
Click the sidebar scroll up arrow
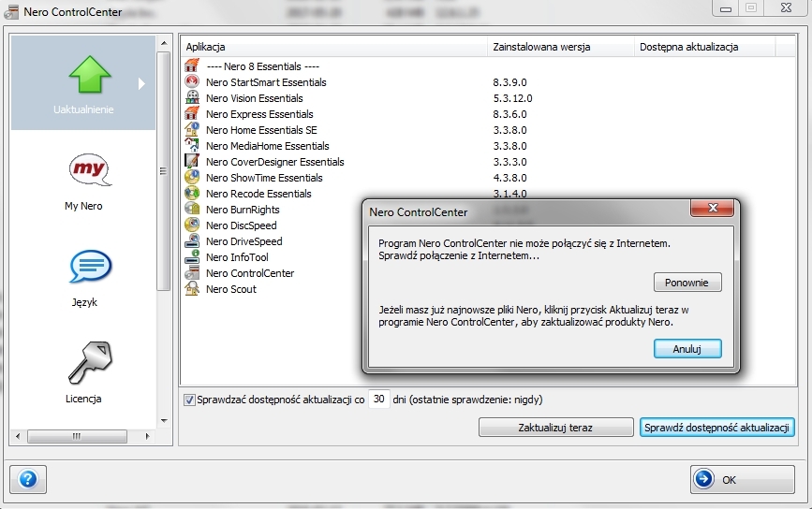coord(164,43)
